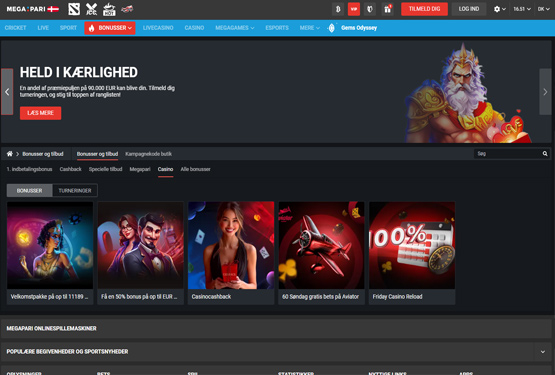Switch to Bonusser toggle view
Screen dimensions: 555x375
pyautogui.click(x=29, y=191)
